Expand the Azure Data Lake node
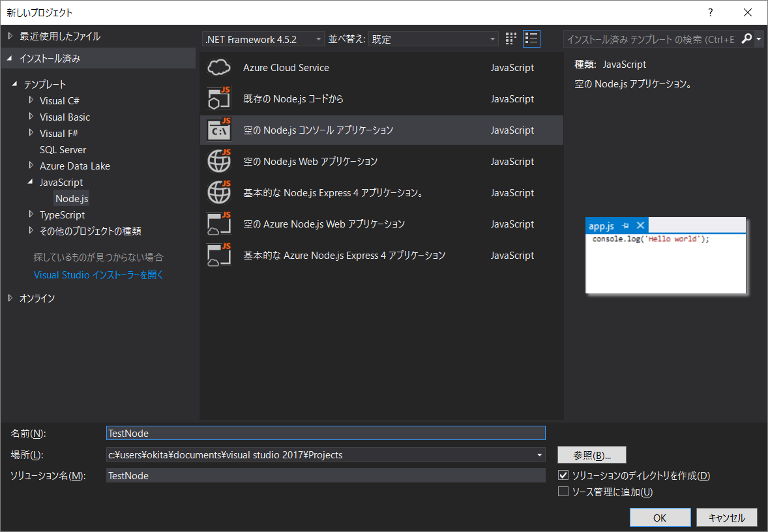This screenshot has height=532, width=768. (31, 166)
